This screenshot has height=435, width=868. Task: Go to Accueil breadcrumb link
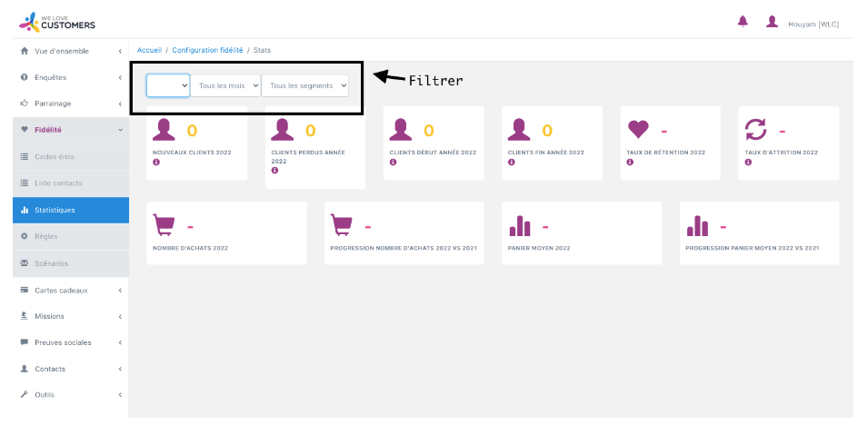[x=149, y=50]
